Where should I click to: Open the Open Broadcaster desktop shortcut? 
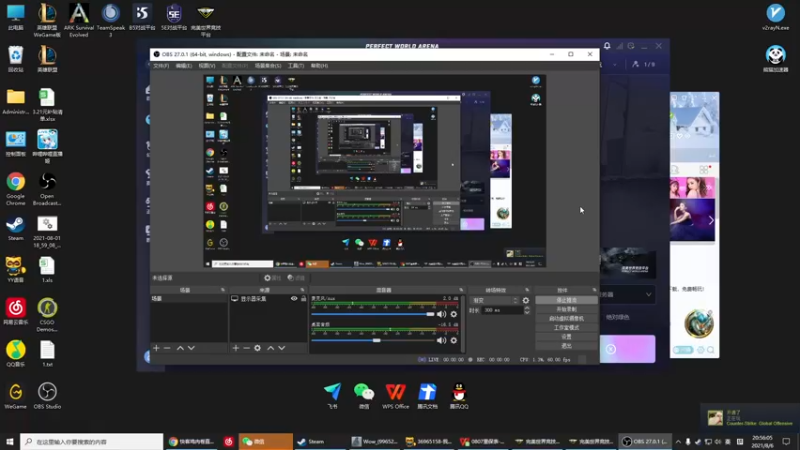click(47, 189)
